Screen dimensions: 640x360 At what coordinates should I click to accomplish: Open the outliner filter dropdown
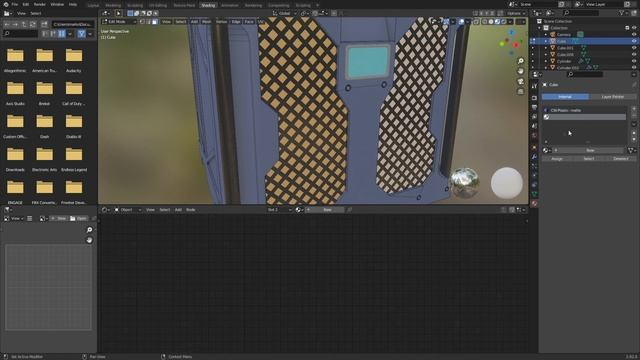coord(624,13)
